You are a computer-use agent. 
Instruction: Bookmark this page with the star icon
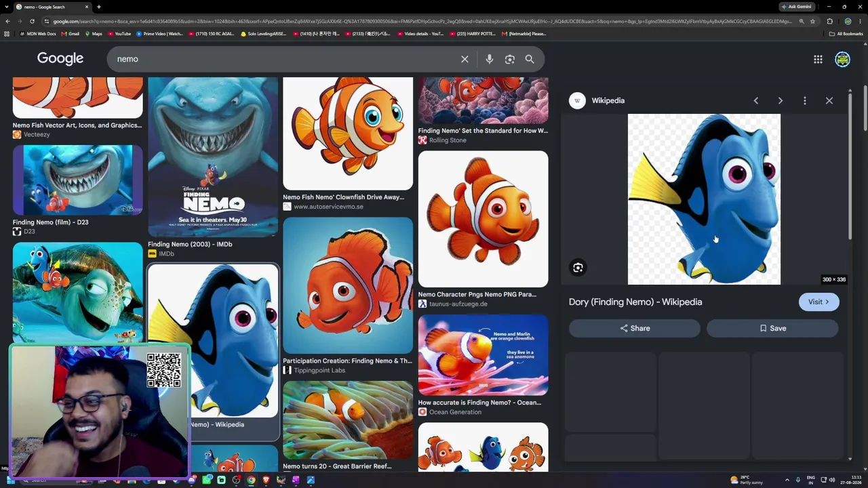[x=812, y=21]
